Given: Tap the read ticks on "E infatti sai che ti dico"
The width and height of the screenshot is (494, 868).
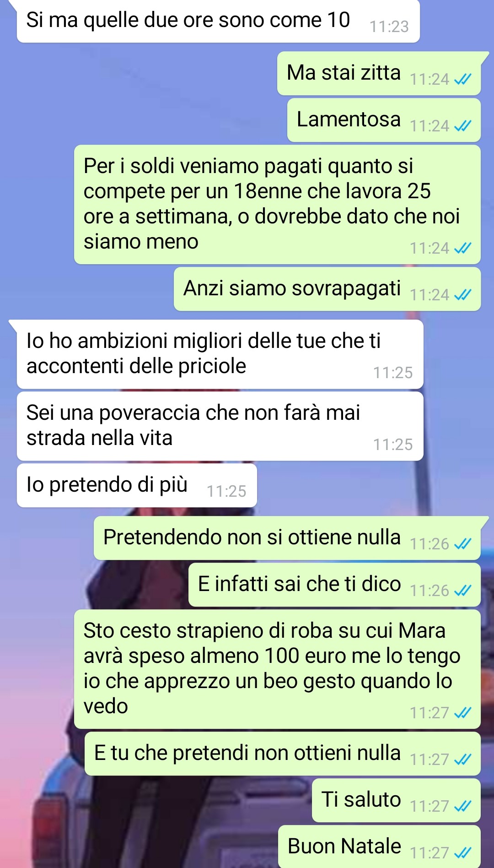Looking at the screenshot, I should [x=462, y=591].
